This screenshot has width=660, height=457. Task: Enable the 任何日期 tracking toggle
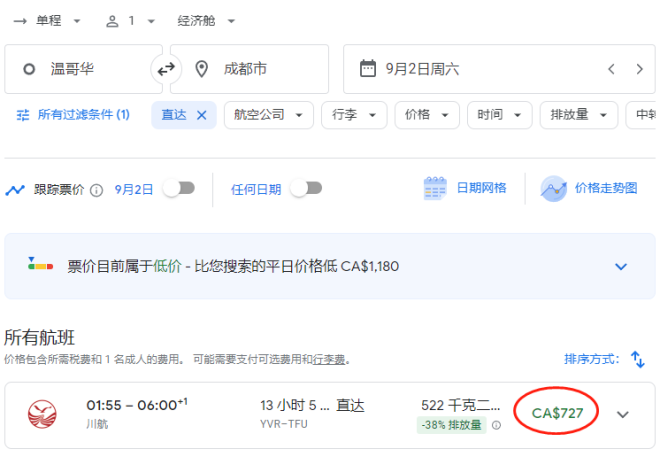[306, 188]
